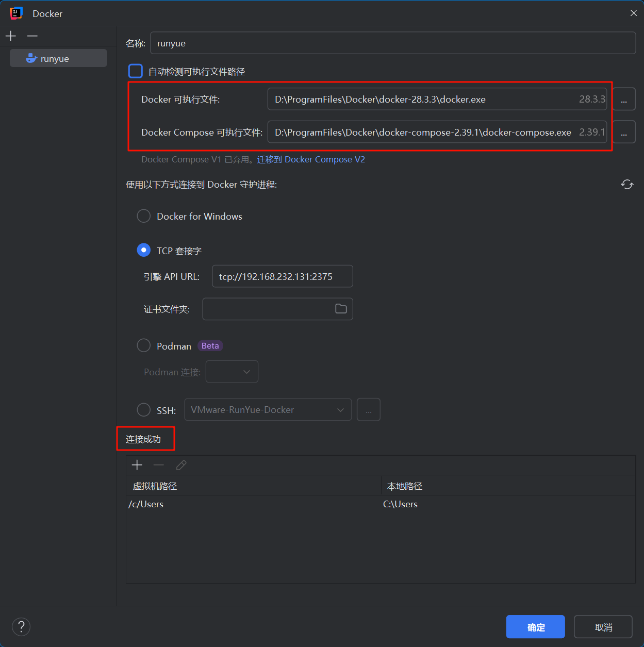Click the local path column header
Viewport: 644px width, 647px height.
click(x=508, y=486)
